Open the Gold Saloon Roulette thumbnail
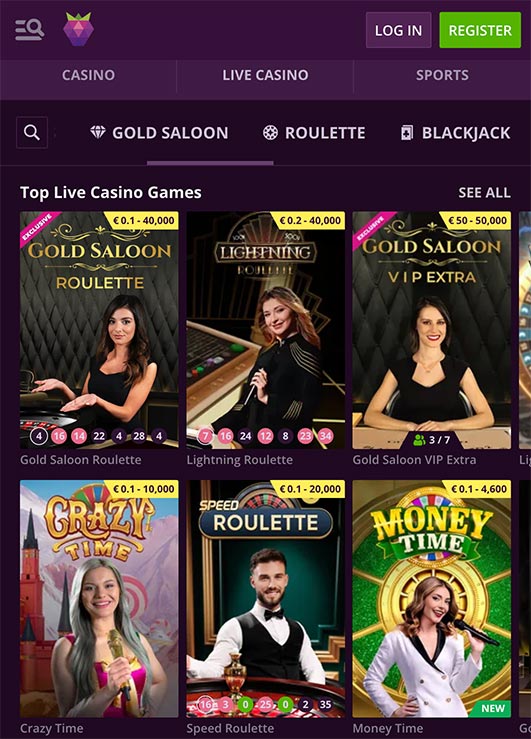This screenshot has width=531, height=739. [99, 330]
